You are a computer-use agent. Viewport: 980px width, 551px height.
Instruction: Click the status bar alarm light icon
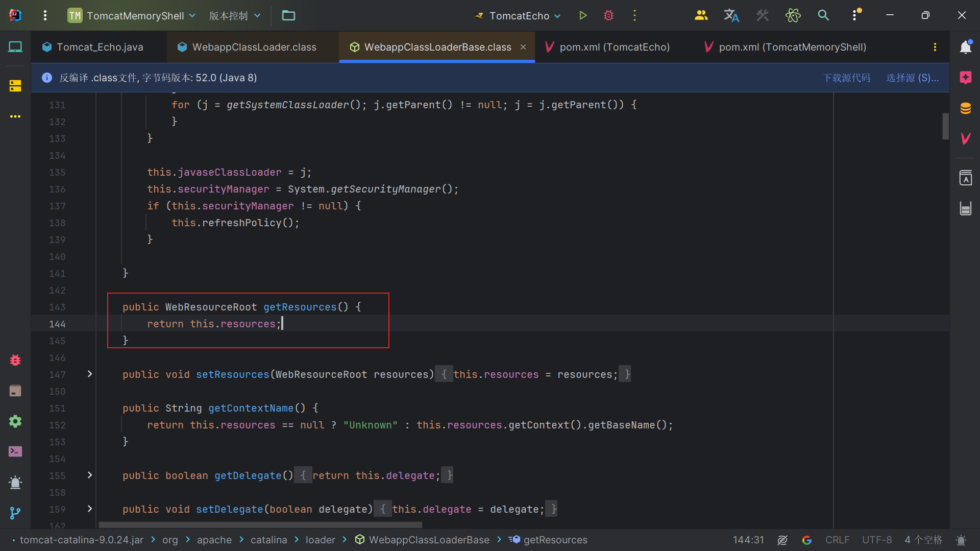coord(961,540)
